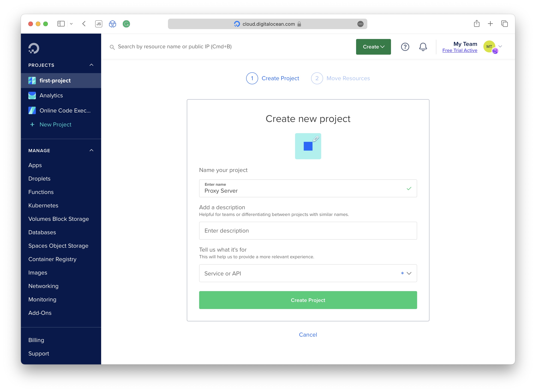Image resolution: width=536 pixels, height=392 pixels.
Task: Go to Functions
Action: click(41, 192)
